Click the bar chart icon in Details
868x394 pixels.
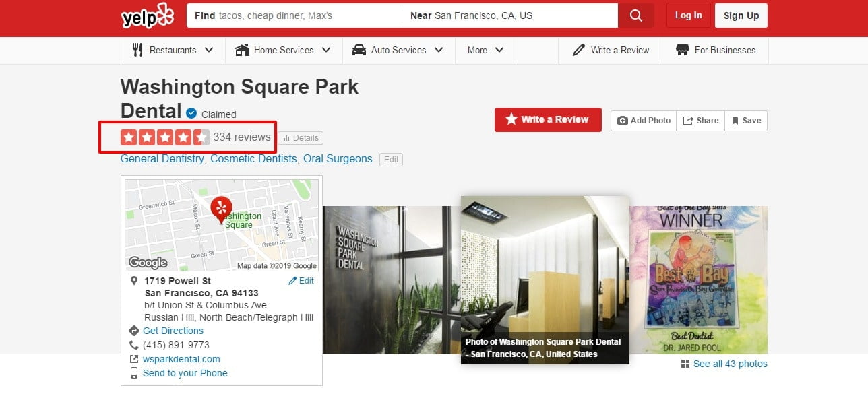[x=286, y=138]
